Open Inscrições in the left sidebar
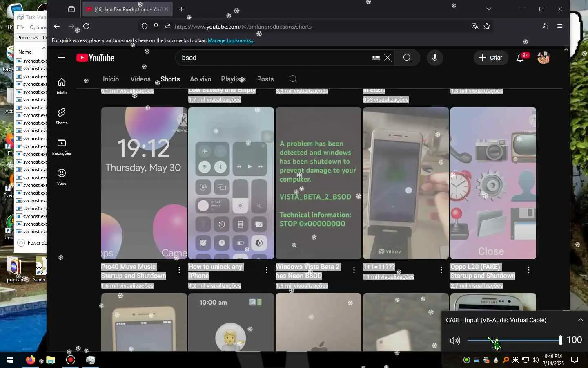 pos(62,146)
